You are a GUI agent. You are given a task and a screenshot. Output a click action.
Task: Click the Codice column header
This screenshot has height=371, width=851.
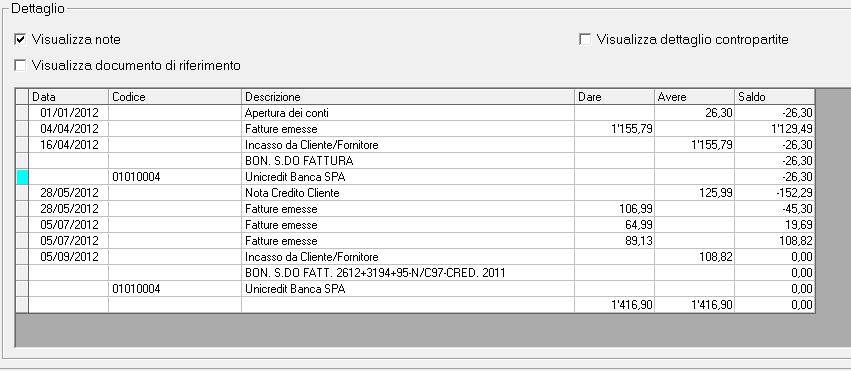coord(175,97)
